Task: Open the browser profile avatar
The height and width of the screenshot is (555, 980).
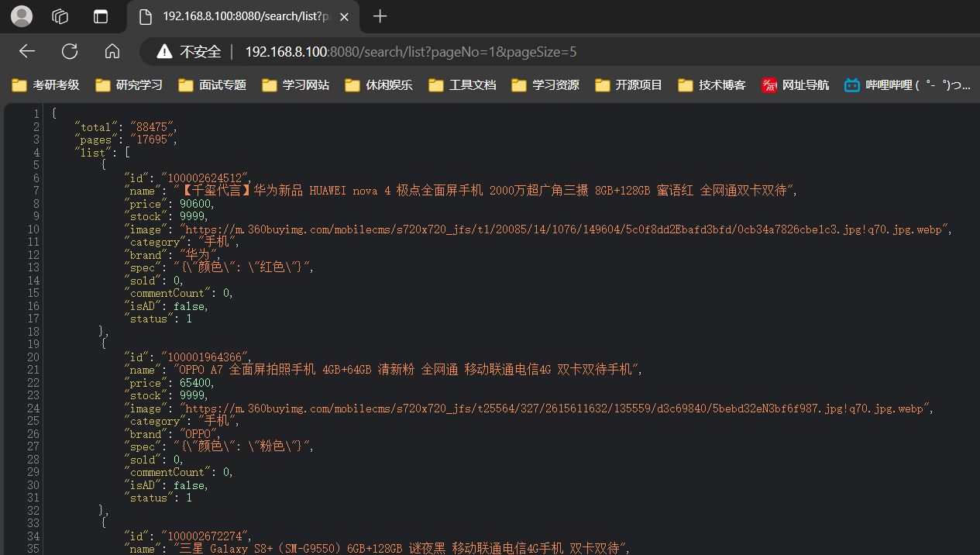Action: [x=22, y=16]
